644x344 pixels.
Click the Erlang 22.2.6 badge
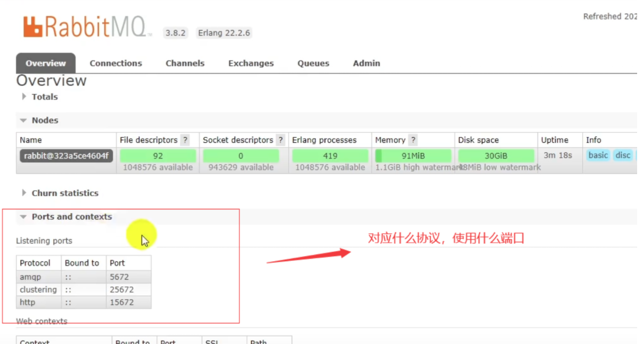click(x=224, y=33)
